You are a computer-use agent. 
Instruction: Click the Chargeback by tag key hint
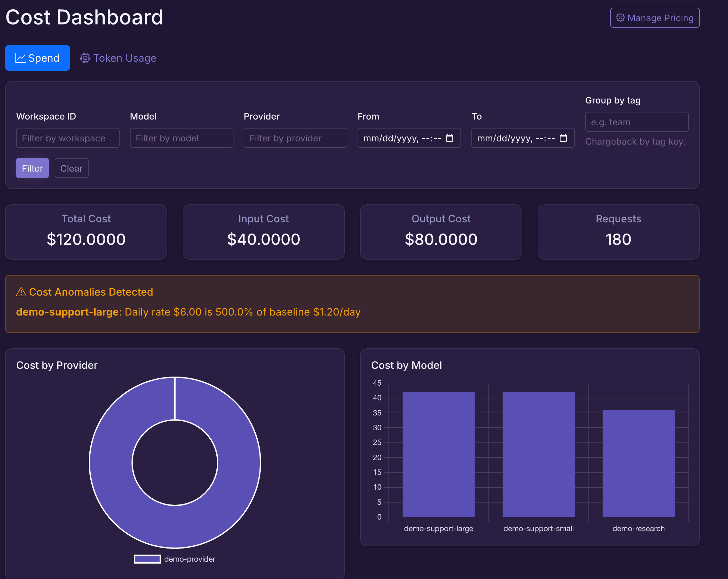point(635,141)
